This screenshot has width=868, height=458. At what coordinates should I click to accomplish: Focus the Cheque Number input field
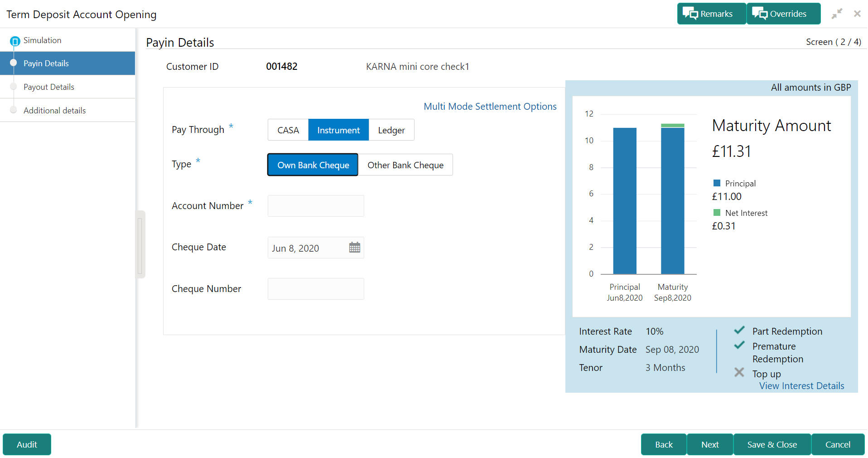(x=316, y=289)
